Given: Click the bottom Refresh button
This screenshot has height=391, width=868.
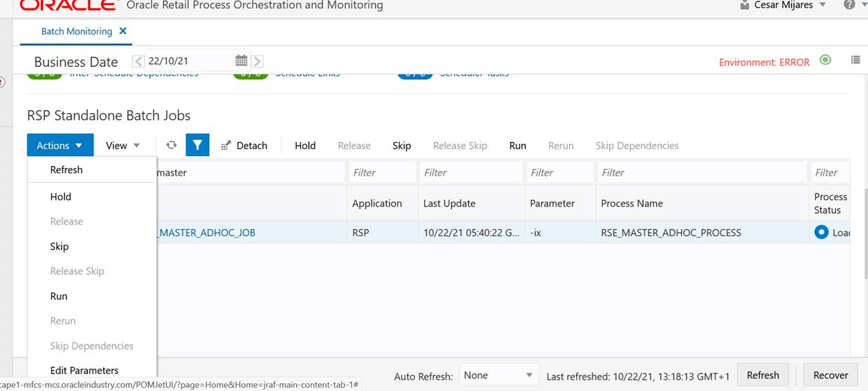Looking at the screenshot, I should click(762, 375).
